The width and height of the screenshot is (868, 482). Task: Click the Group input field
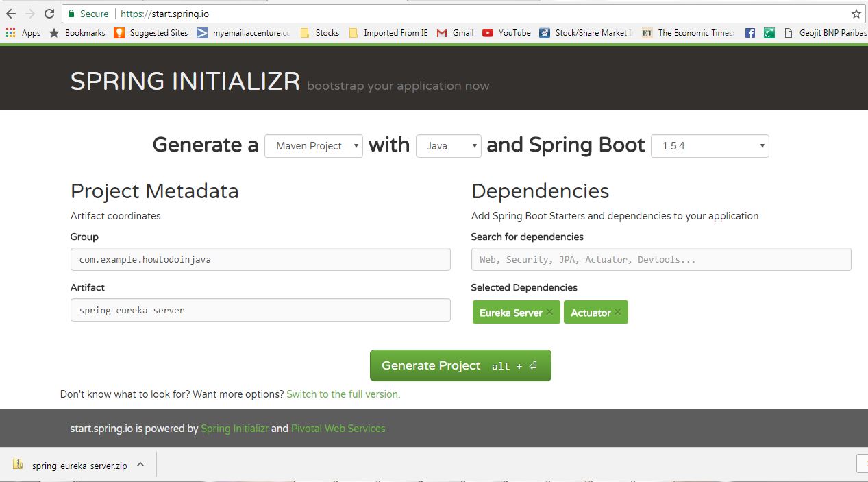260,259
